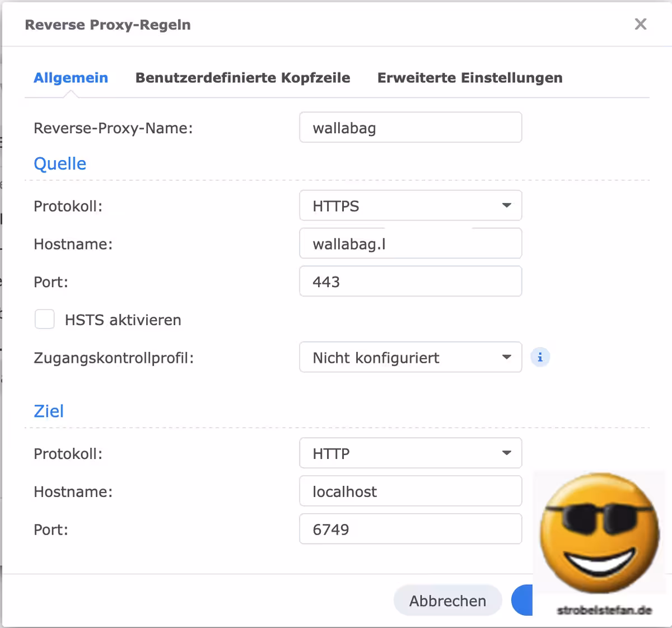Click the Ziel section heading

click(x=49, y=411)
